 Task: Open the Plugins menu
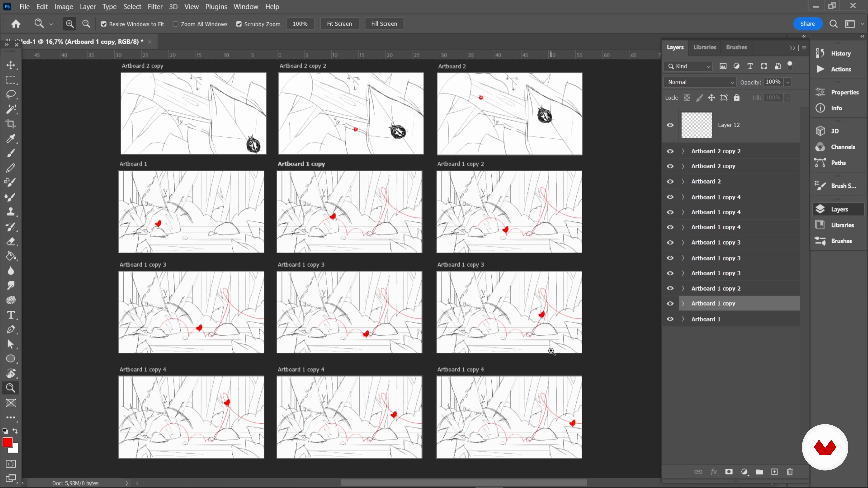216,7
